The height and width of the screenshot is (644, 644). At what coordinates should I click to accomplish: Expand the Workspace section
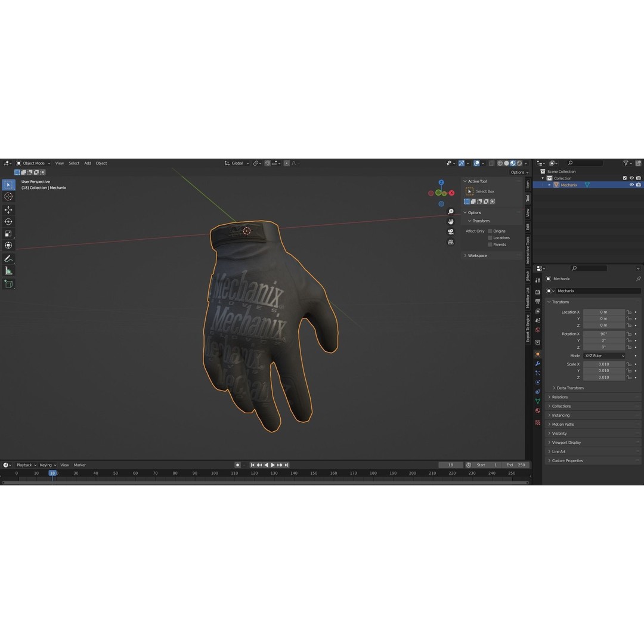[492, 255]
